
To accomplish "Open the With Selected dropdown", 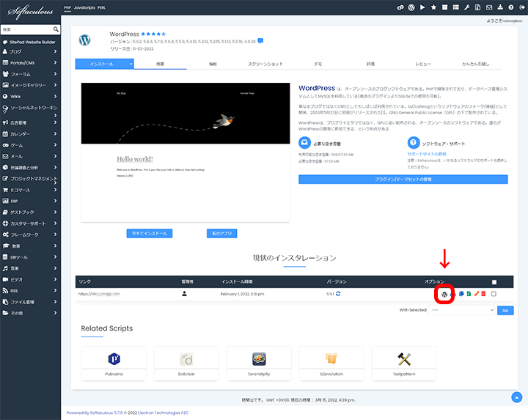I will tap(462, 310).
